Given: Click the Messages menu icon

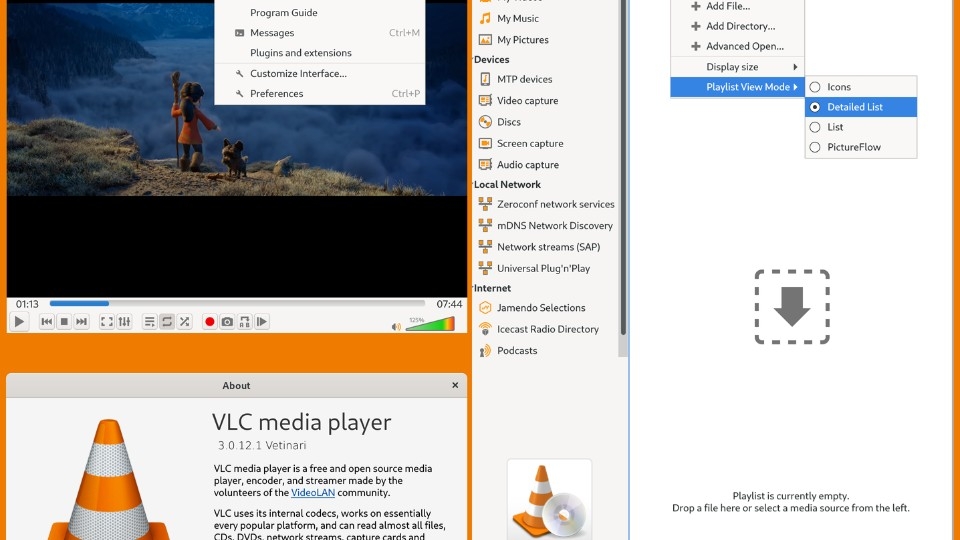Looking at the screenshot, I should pos(239,32).
